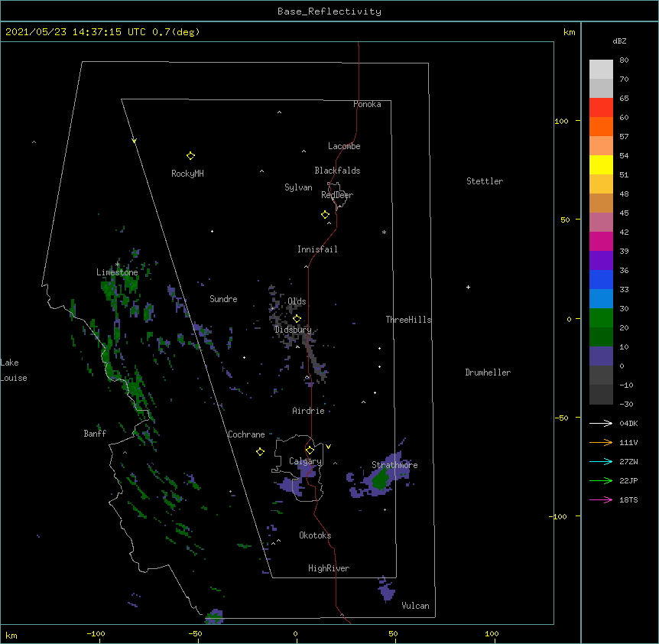Click the dBZ legend heading

click(x=619, y=41)
